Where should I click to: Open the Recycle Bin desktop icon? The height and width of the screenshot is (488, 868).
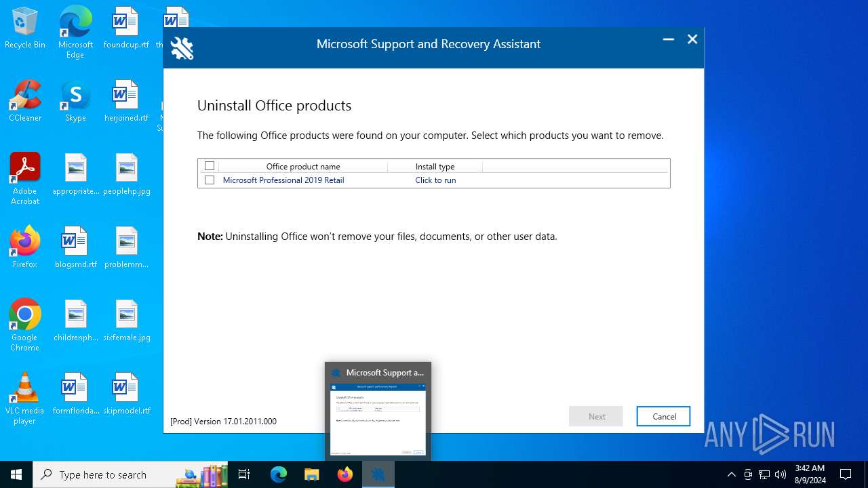point(25,28)
